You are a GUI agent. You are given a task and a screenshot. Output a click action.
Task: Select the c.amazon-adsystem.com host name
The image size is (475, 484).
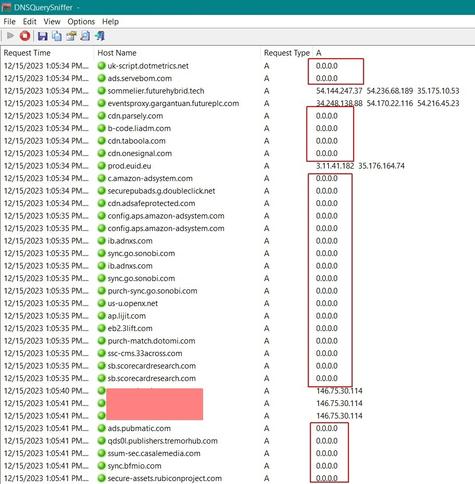tap(150, 178)
